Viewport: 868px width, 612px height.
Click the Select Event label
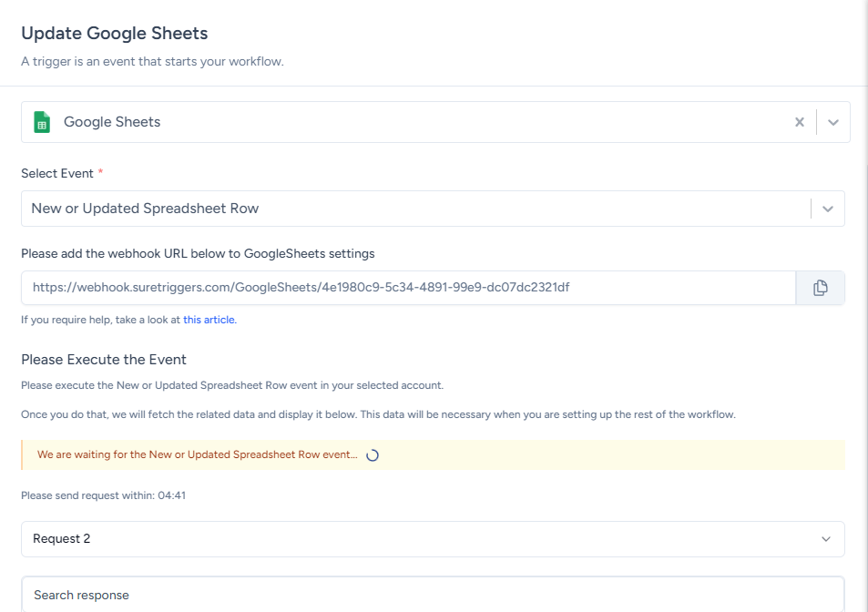[57, 173]
